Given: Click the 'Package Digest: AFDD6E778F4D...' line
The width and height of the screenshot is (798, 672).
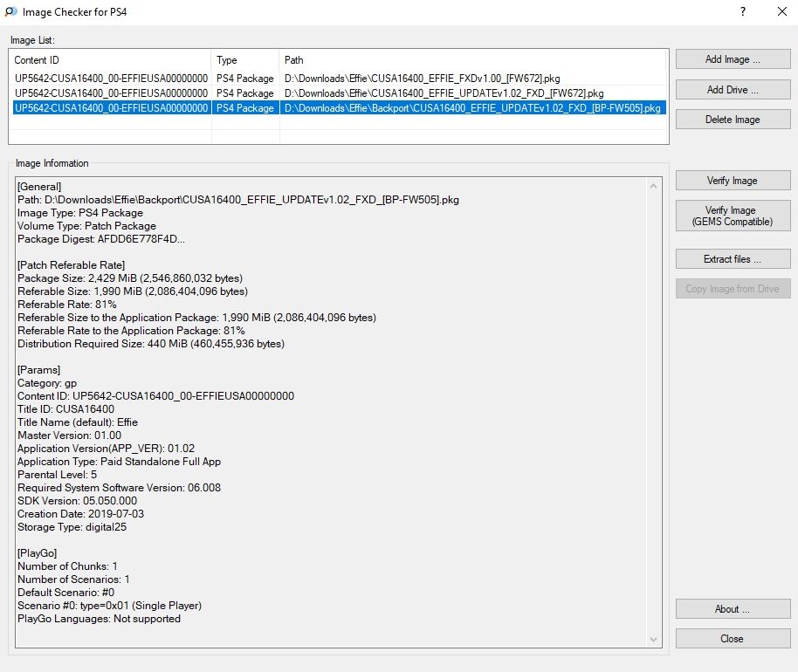Looking at the screenshot, I should pyautogui.click(x=100, y=239).
